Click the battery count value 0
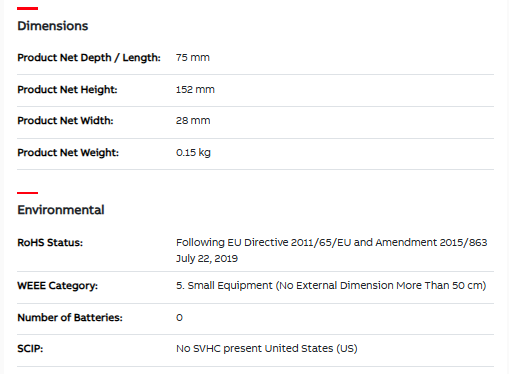The width and height of the screenshot is (509, 374). click(x=179, y=318)
